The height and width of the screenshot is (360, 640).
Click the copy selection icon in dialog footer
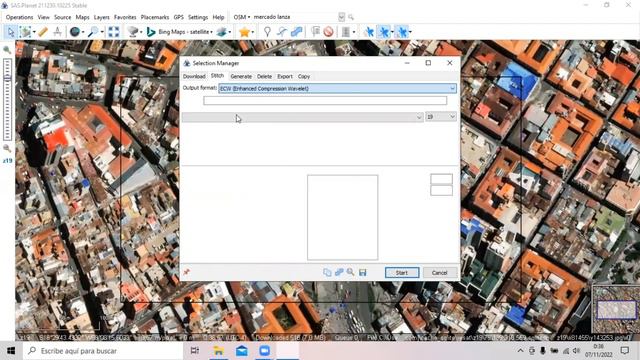(x=327, y=272)
